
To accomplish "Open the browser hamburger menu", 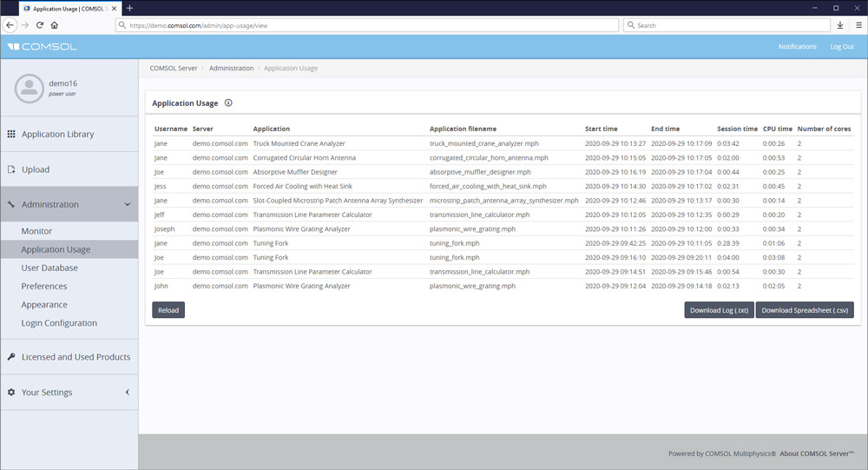I will 856,25.
